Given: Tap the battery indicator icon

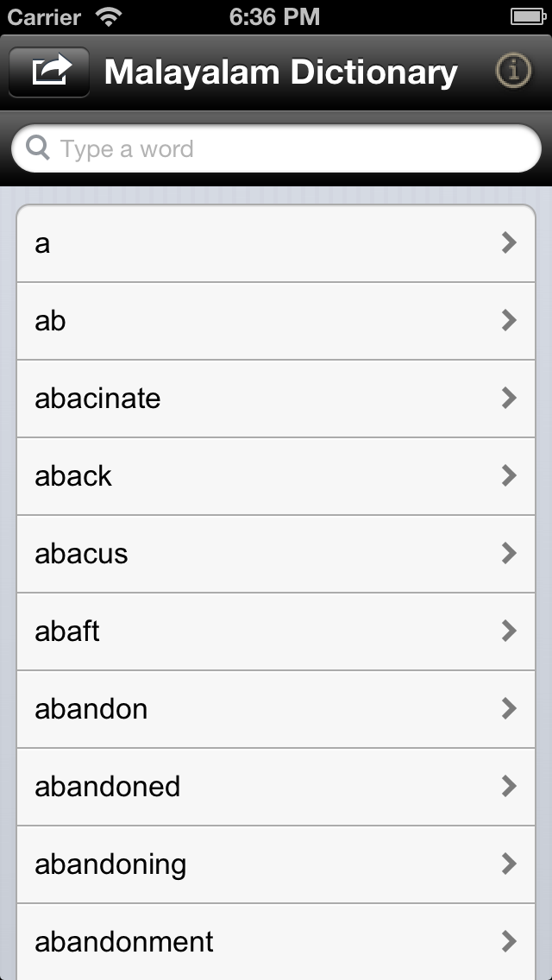Looking at the screenshot, I should [x=527, y=16].
